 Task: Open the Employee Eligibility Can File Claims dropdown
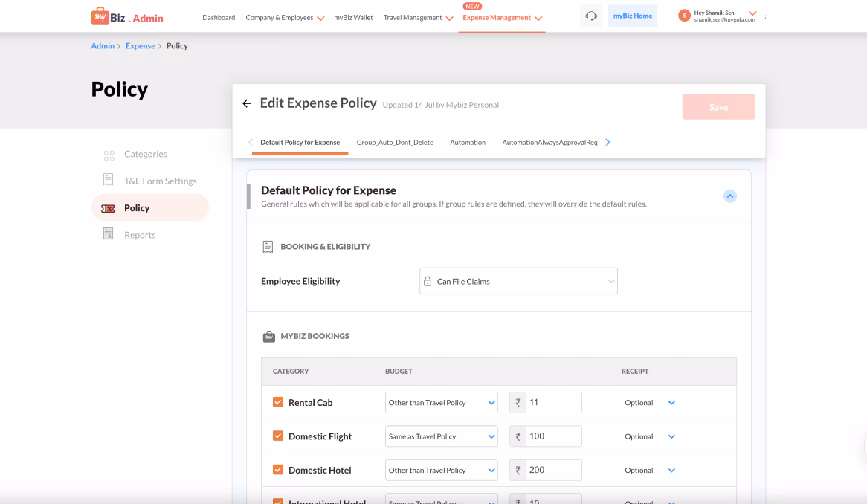pyautogui.click(x=518, y=281)
